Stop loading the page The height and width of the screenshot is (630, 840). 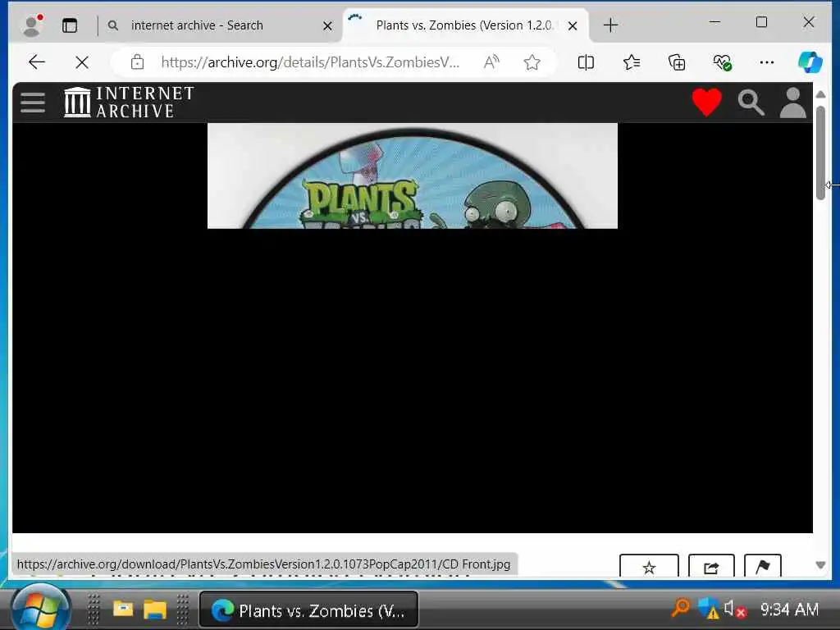point(82,62)
